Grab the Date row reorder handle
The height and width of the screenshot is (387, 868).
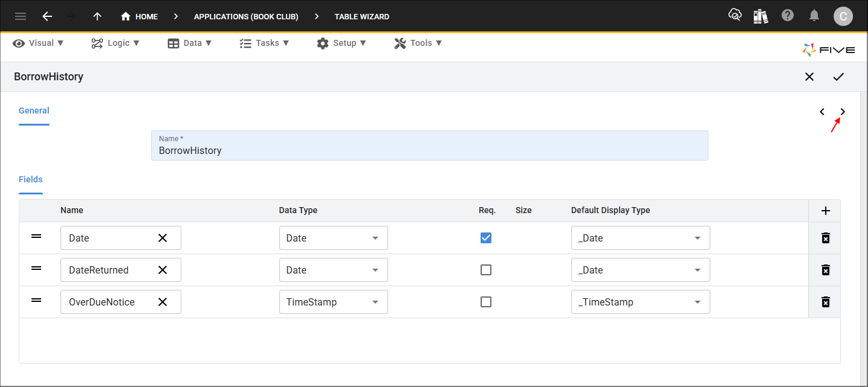(36, 237)
